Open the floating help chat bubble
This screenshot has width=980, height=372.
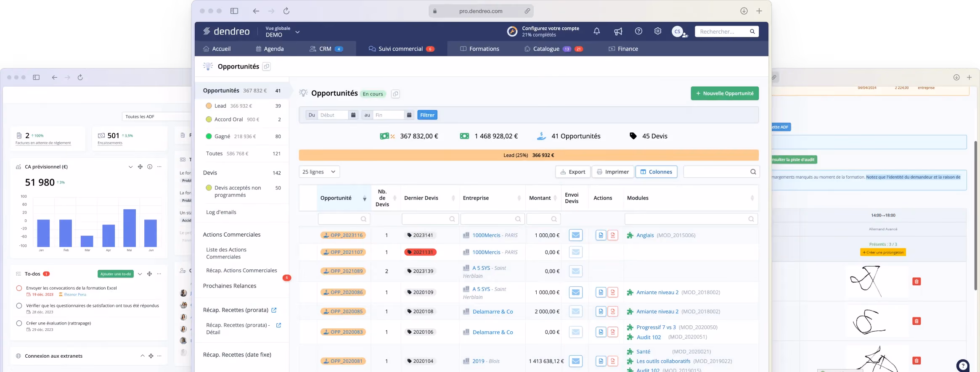tap(963, 365)
